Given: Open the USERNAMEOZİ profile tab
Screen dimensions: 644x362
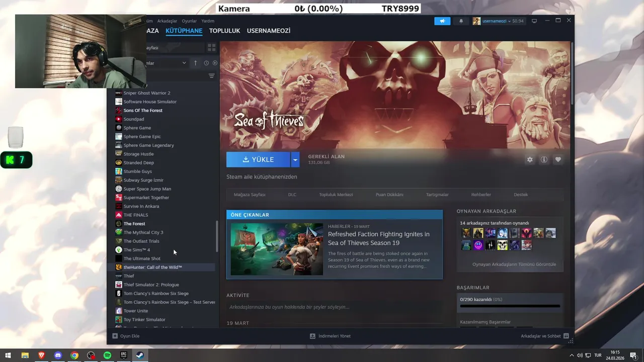Looking at the screenshot, I should pyautogui.click(x=269, y=31).
